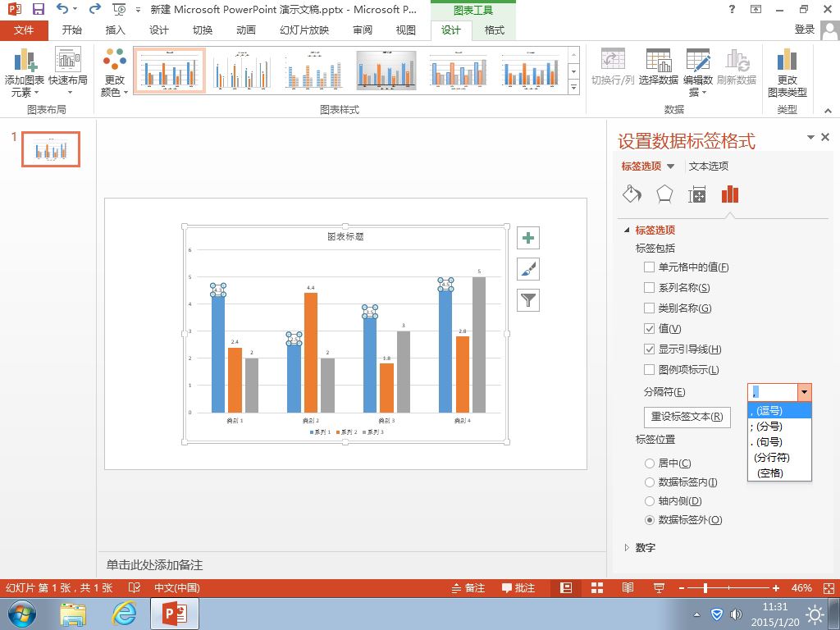Choose ; (分号) separator option
Image resolution: width=840 pixels, height=630 pixels.
(x=779, y=427)
